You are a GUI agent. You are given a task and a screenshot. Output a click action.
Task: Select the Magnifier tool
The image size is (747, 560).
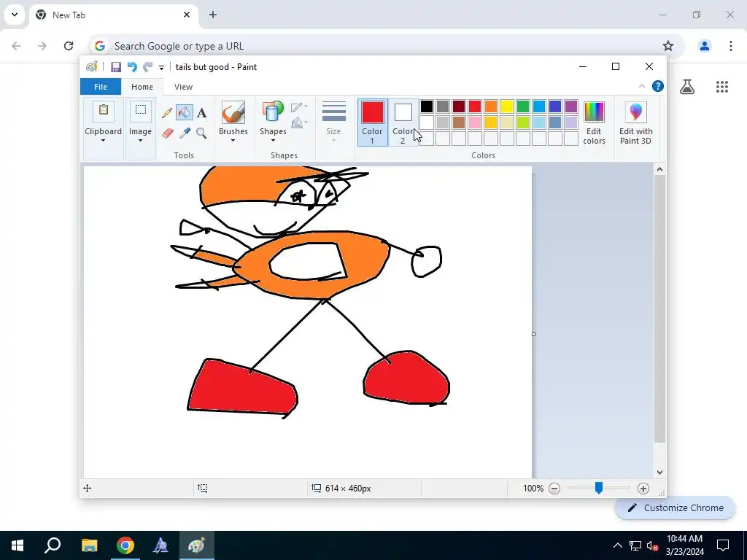(201, 133)
